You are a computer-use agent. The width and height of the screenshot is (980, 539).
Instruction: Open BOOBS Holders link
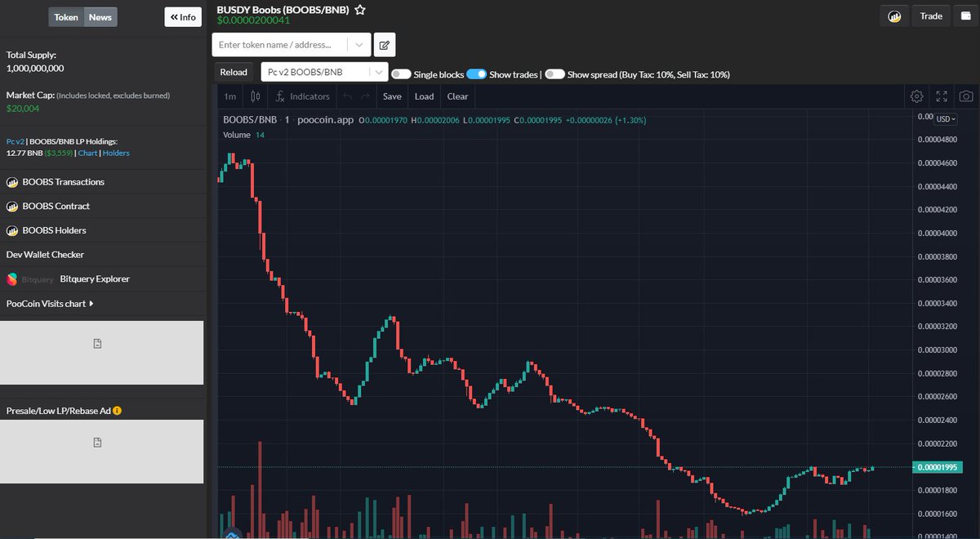(x=55, y=230)
